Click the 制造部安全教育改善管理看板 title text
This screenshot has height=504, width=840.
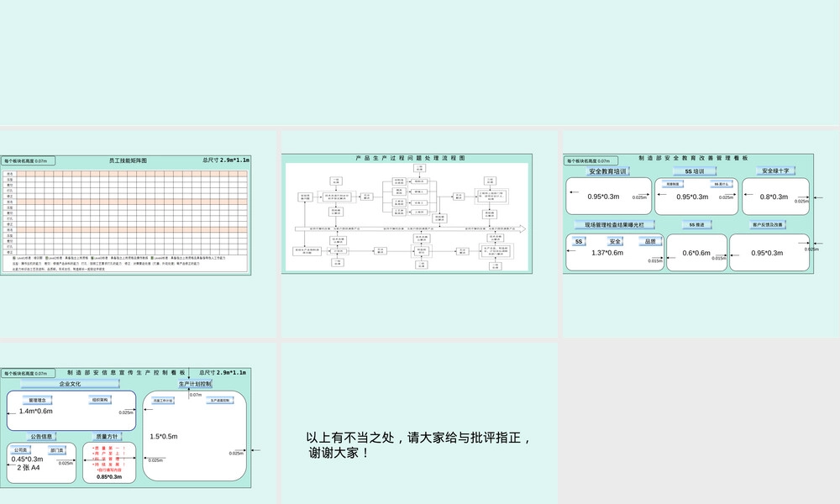tap(693, 158)
